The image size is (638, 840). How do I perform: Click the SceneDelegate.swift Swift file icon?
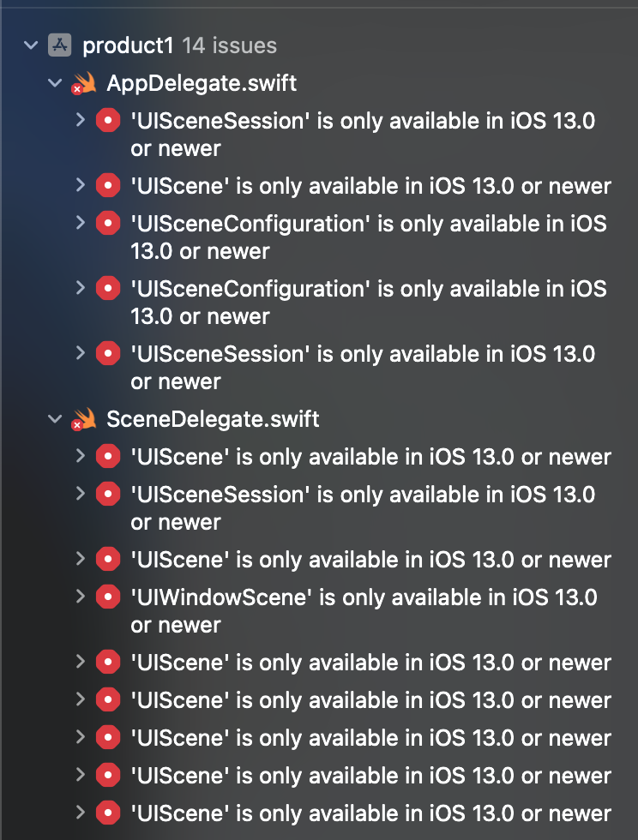tap(84, 419)
